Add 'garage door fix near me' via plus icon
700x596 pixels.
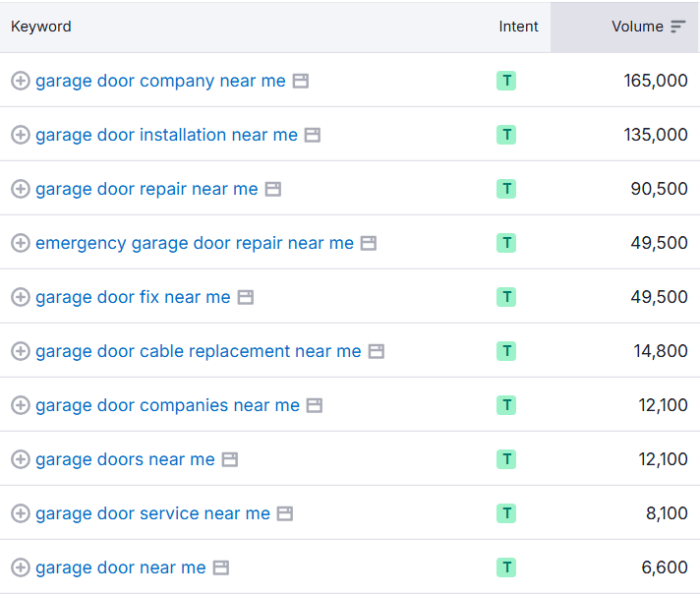coord(21,297)
